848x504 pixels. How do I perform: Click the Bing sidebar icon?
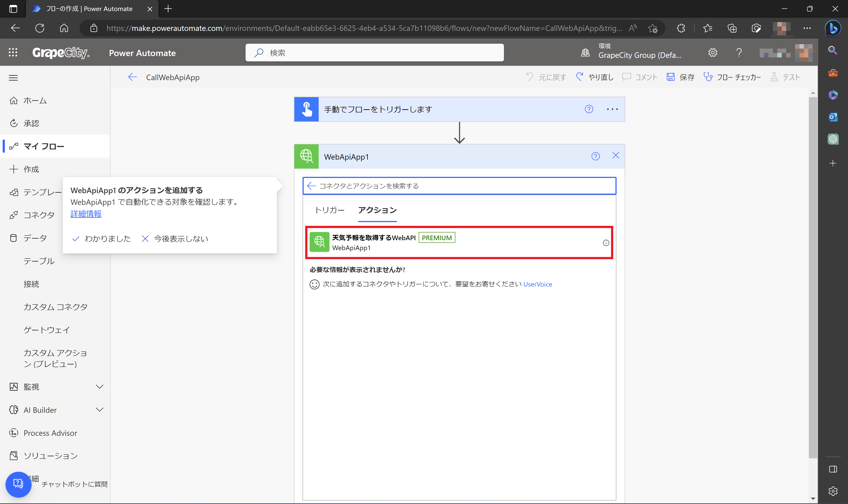[833, 28]
